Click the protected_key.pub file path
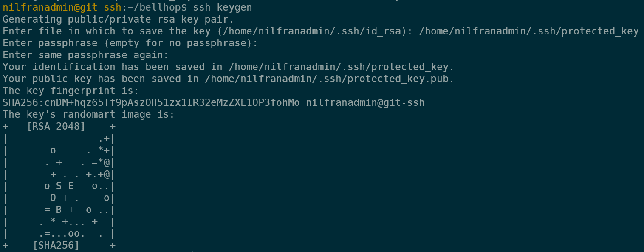The width and height of the screenshot is (644, 252). pyautogui.click(x=330, y=79)
